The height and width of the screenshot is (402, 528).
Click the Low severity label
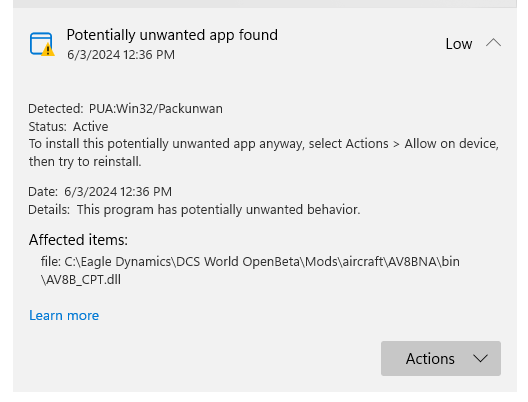(x=459, y=44)
